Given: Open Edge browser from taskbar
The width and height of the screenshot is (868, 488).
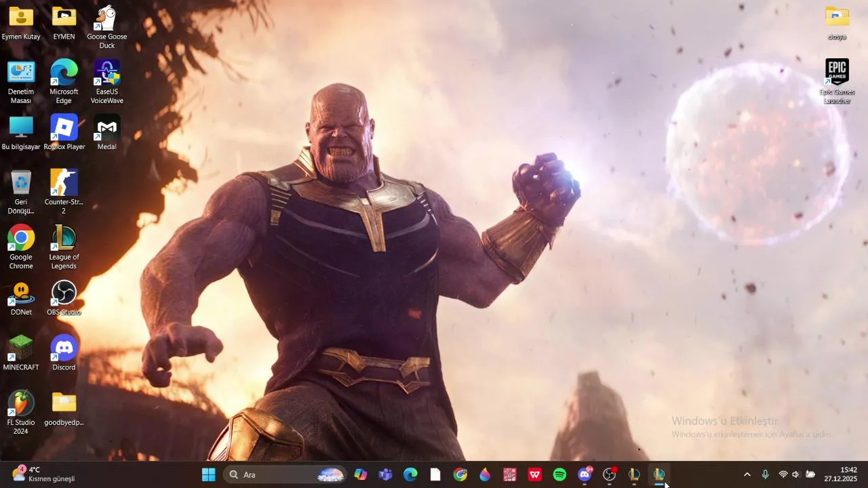Looking at the screenshot, I should click(x=410, y=474).
